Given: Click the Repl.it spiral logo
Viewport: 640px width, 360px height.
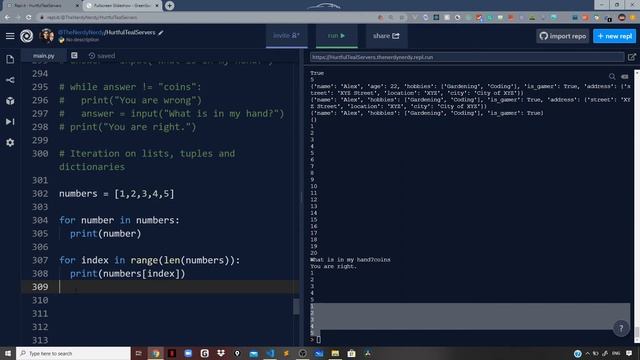Looking at the screenshot, I should pos(27,36).
